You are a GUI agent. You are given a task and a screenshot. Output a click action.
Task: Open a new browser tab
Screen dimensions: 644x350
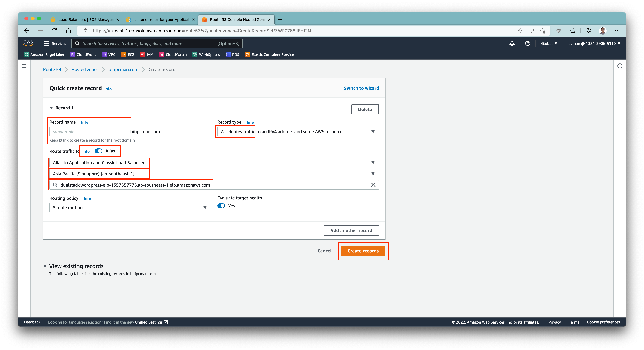coord(280,19)
